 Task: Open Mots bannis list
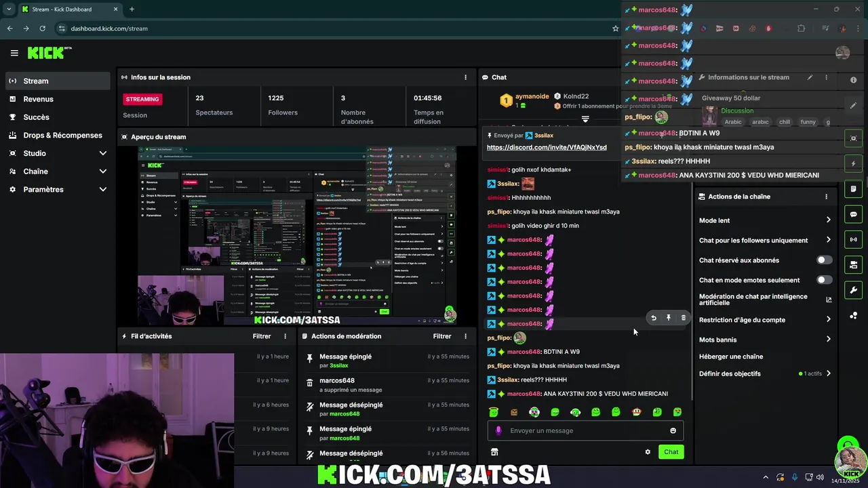(765, 340)
